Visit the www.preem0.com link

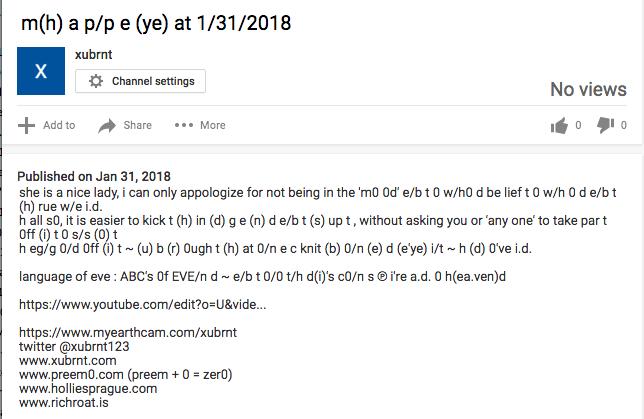tap(71, 374)
